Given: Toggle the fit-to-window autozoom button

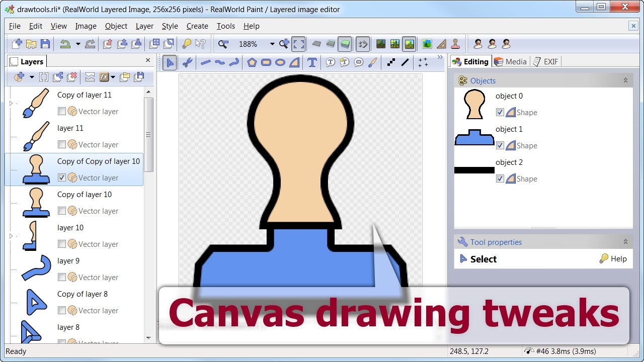Looking at the screenshot, I should tap(298, 44).
